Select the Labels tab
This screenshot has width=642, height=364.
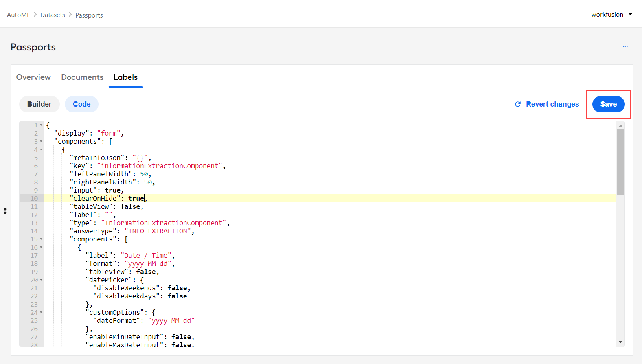coord(125,77)
